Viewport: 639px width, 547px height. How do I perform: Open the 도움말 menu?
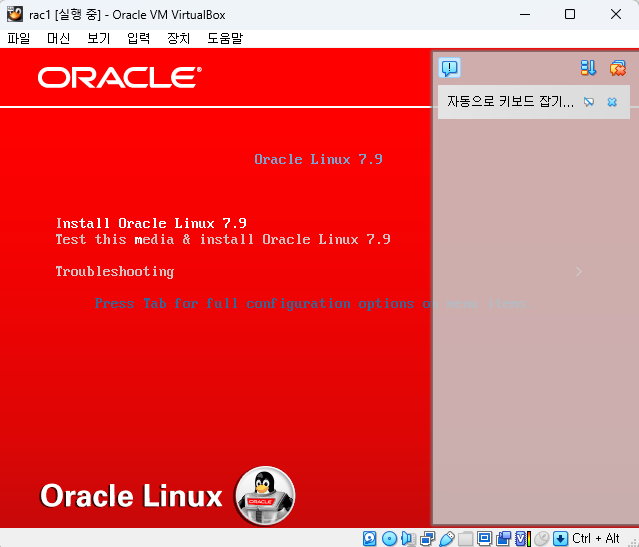click(x=225, y=38)
